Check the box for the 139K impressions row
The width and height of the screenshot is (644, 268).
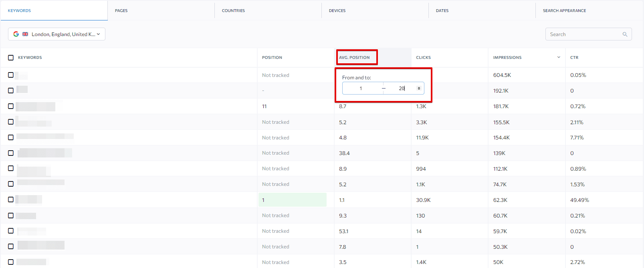pos(11,153)
